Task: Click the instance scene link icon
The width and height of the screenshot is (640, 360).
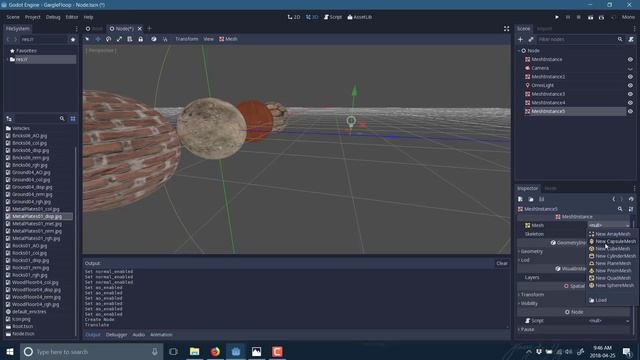Action: 531,40
